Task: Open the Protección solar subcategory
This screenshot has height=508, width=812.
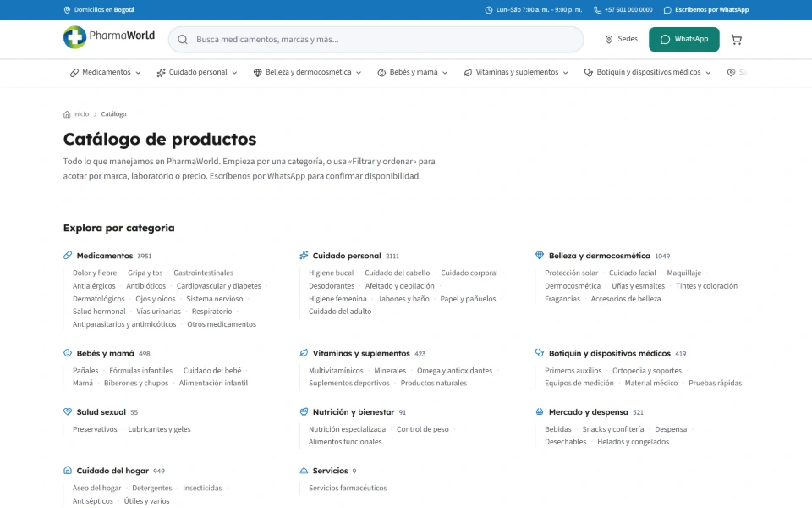Action: (571, 273)
